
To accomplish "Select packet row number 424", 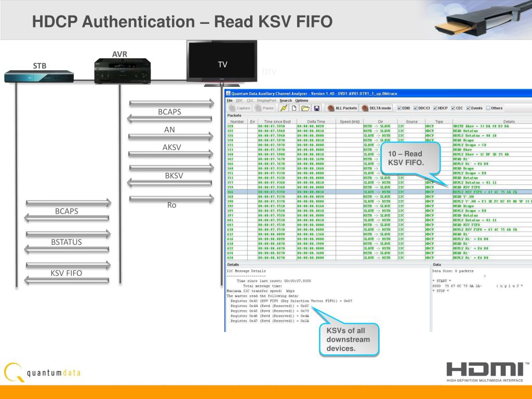I will pyautogui.click(x=379, y=253).
